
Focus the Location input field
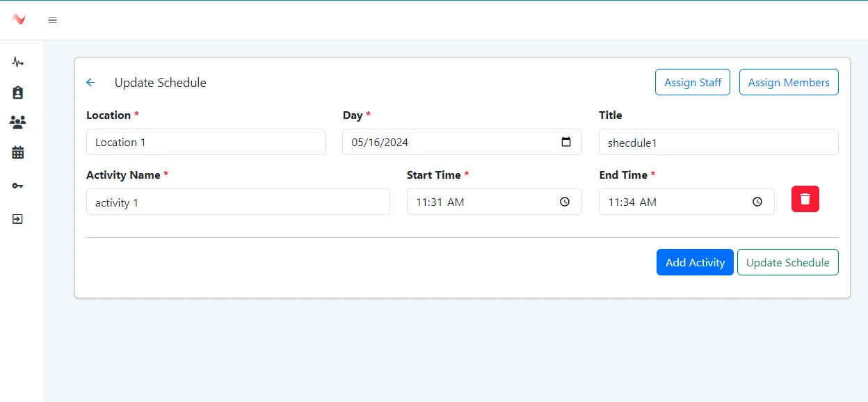(205, 142)
